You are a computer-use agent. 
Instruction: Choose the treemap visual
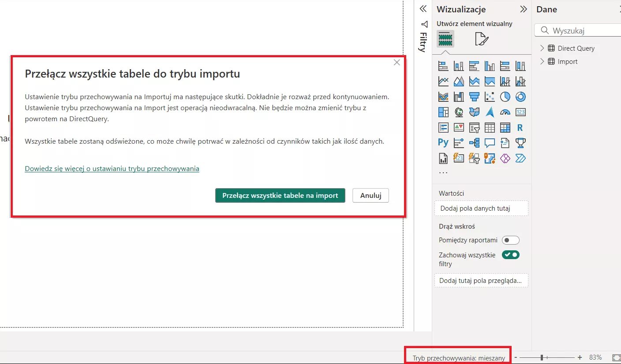click(x=443, y=112)
